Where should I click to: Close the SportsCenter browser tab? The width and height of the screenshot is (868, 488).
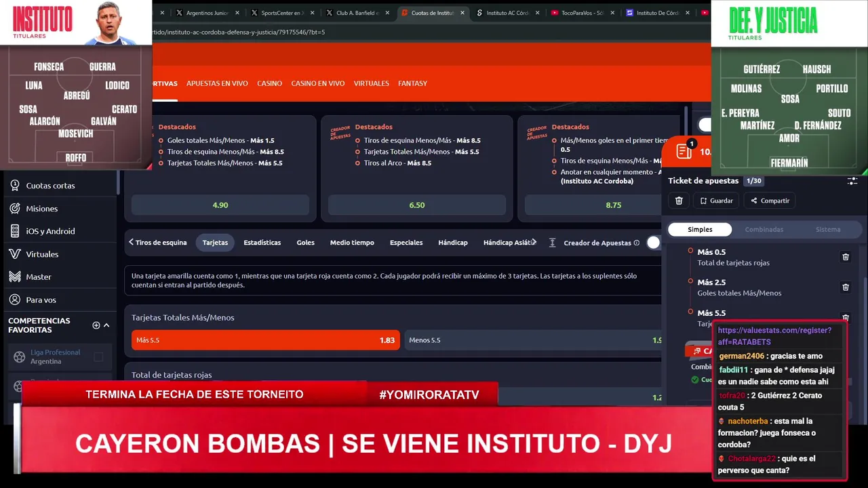(x=312, y=13)
